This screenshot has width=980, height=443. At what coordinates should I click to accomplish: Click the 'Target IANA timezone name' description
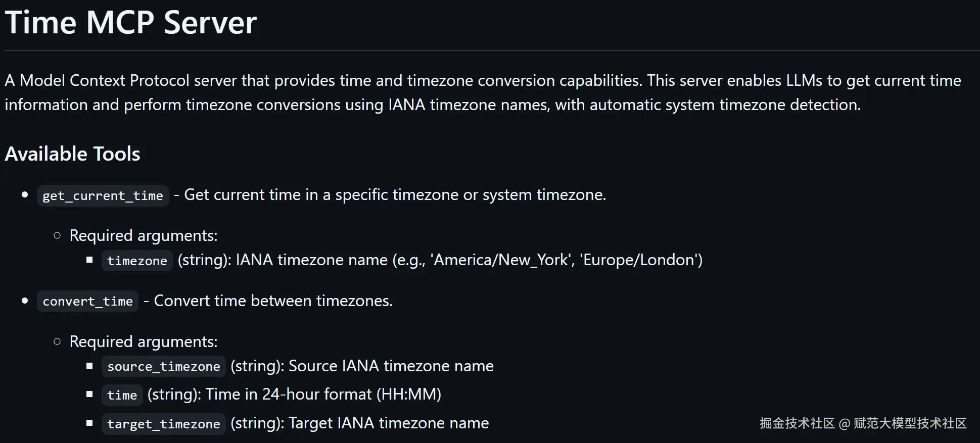click(x=388, y=423)
